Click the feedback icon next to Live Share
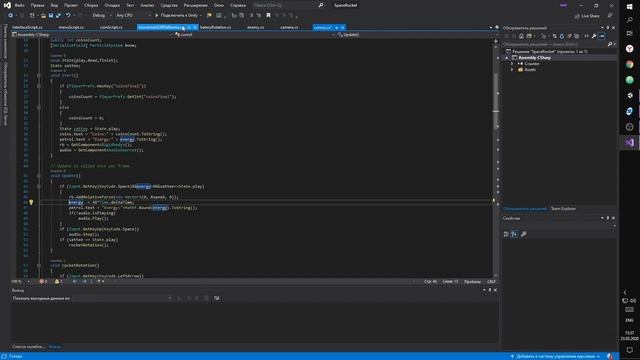The width and height of the screenshot is (640, 360). (x=610, y=16)
